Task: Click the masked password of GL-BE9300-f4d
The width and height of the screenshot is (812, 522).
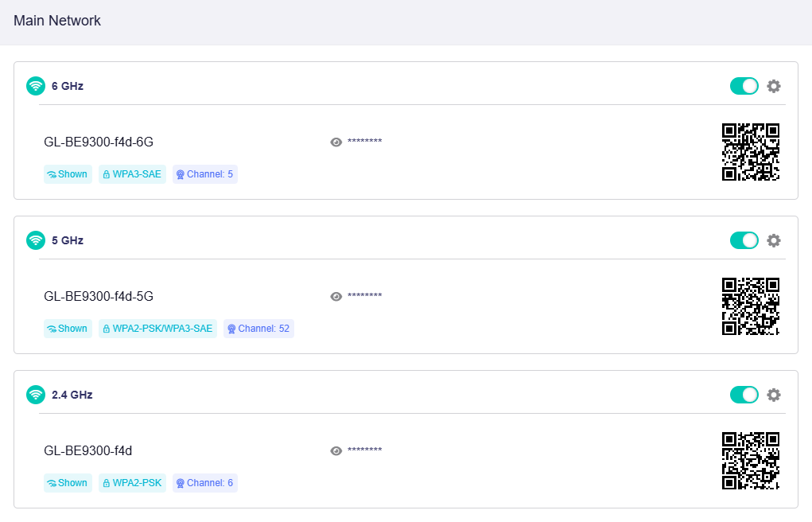Action: [x=364, y=450]
